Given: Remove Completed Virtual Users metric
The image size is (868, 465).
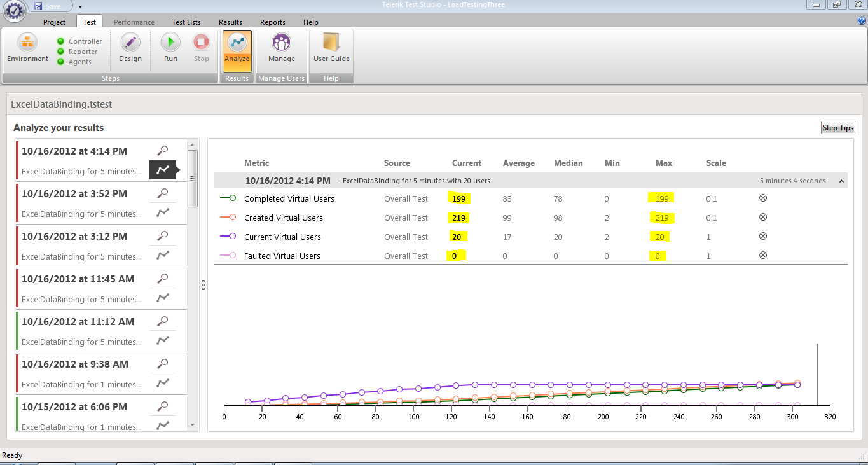Looking at the screenshot, I should [x=763, y=198].
